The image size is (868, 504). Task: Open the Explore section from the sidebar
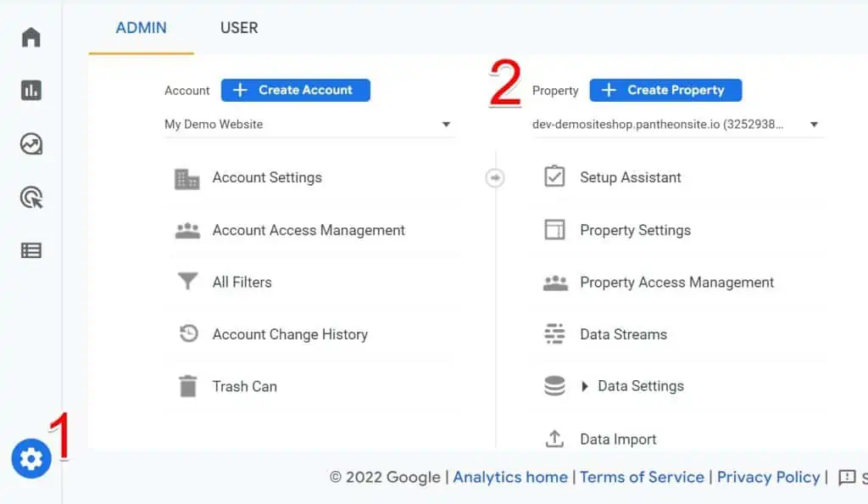point(31,143)
